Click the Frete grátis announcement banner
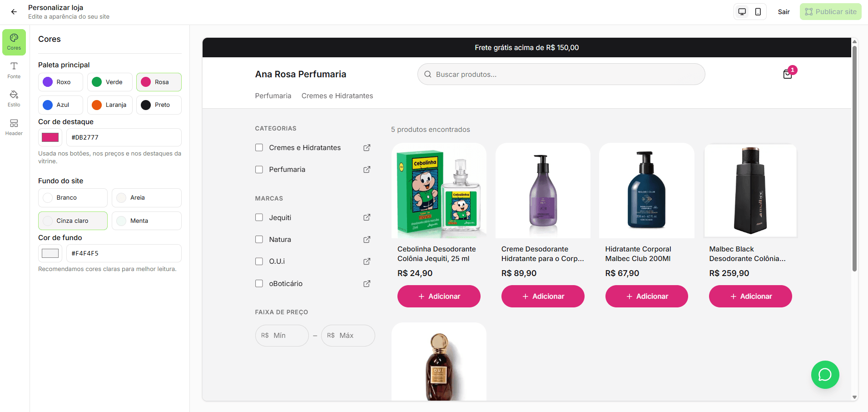Viewport: 868px width, 412px height. 527,48
